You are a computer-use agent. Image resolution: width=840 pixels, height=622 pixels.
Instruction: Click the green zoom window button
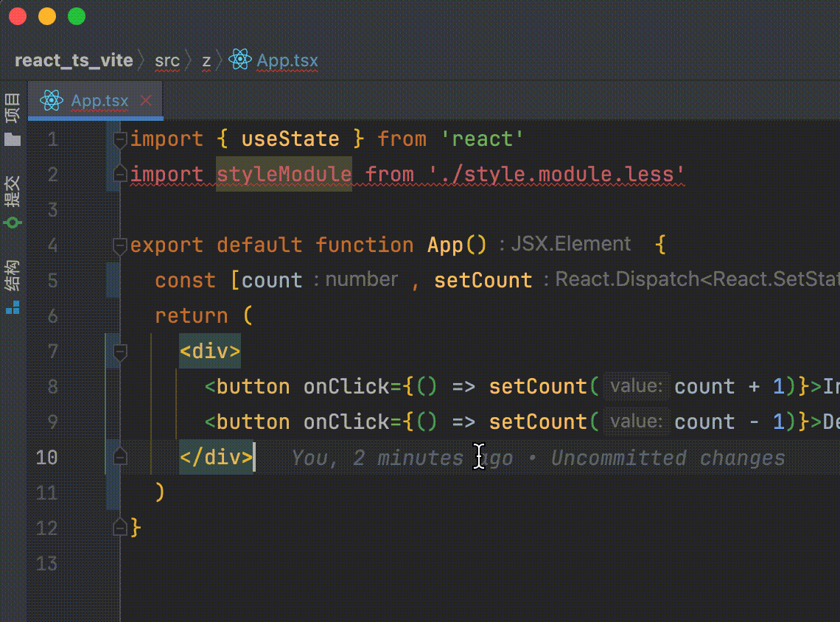tap(76, 16)
